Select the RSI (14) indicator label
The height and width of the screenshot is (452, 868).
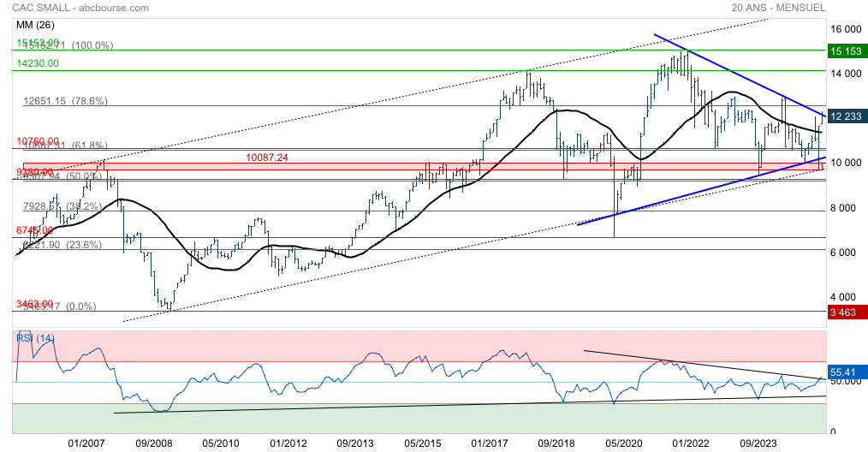tap(35, 338)
